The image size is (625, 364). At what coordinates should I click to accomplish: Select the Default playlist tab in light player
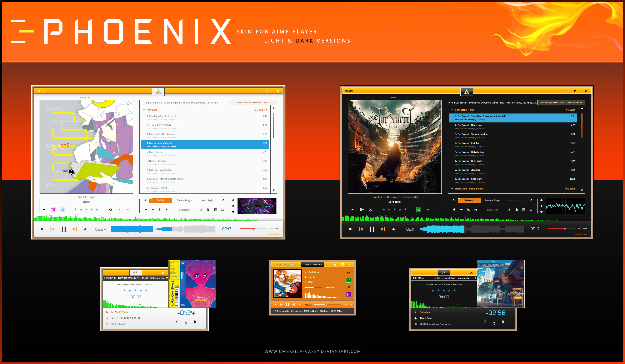coord(161,200)
